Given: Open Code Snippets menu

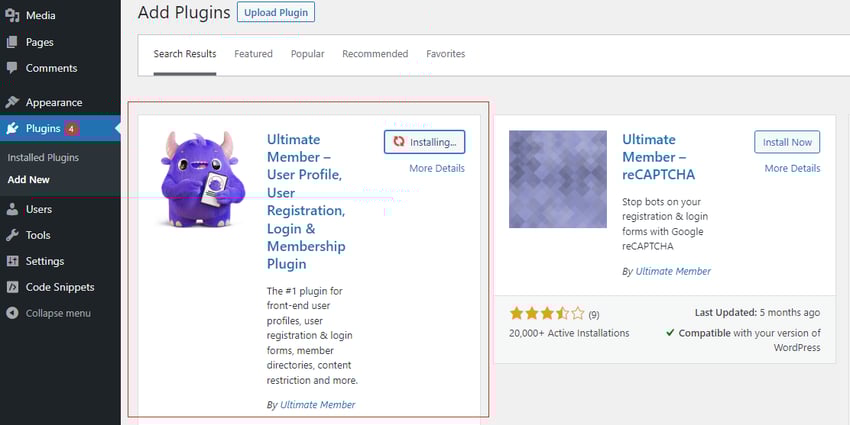Looking at the screenshot, I should click(x=60, y=287).
